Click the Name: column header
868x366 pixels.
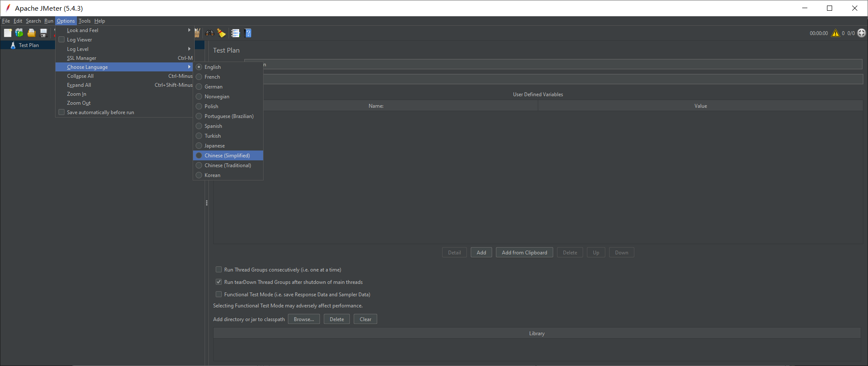(x=376, y=106)
